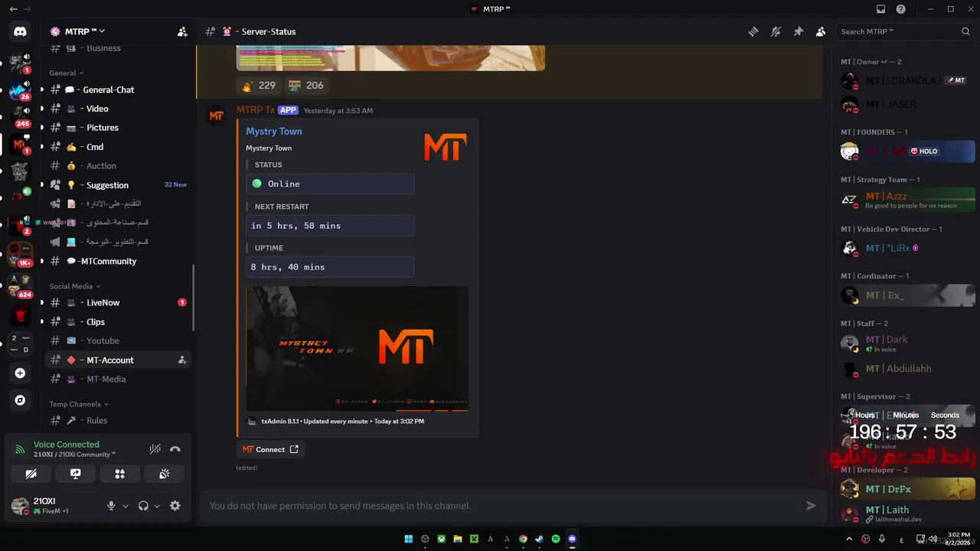
Task: Open Discord Direct Messages home button
Action: pyautogui.click(x=20, y=31)
